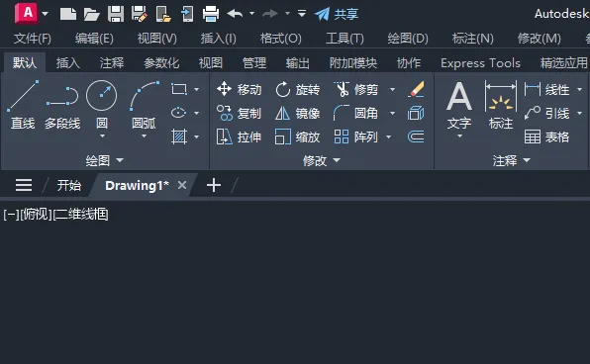Expand the ellipse tool dropdown arrow
The image size is (590, 364).
coord(196,113)
